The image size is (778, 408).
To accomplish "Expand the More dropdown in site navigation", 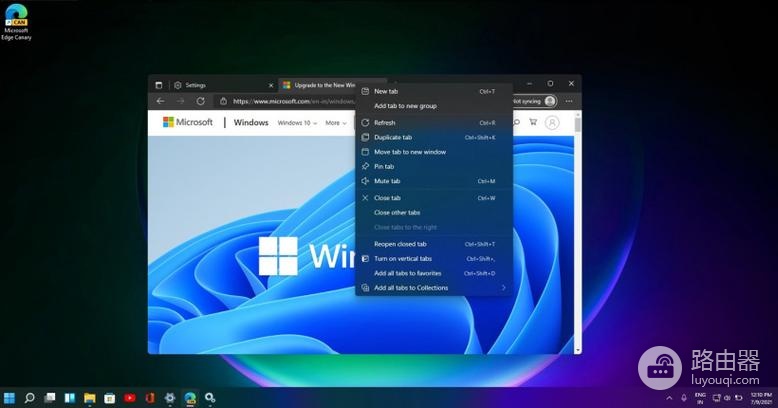I will [336, 123].
